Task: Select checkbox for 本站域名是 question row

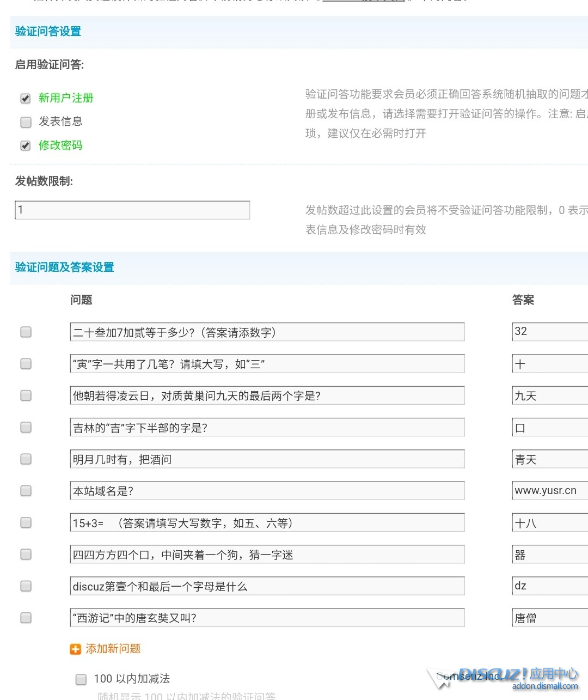Action: click(26, 491)
